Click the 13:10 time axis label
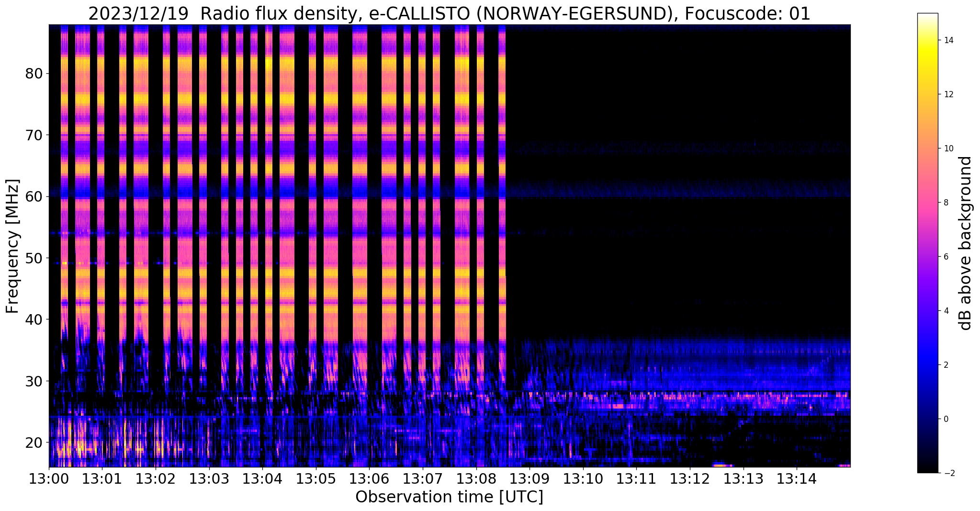The width and height of the screenshot is (980, 511). pyautogui.click(x=583, y=479)
